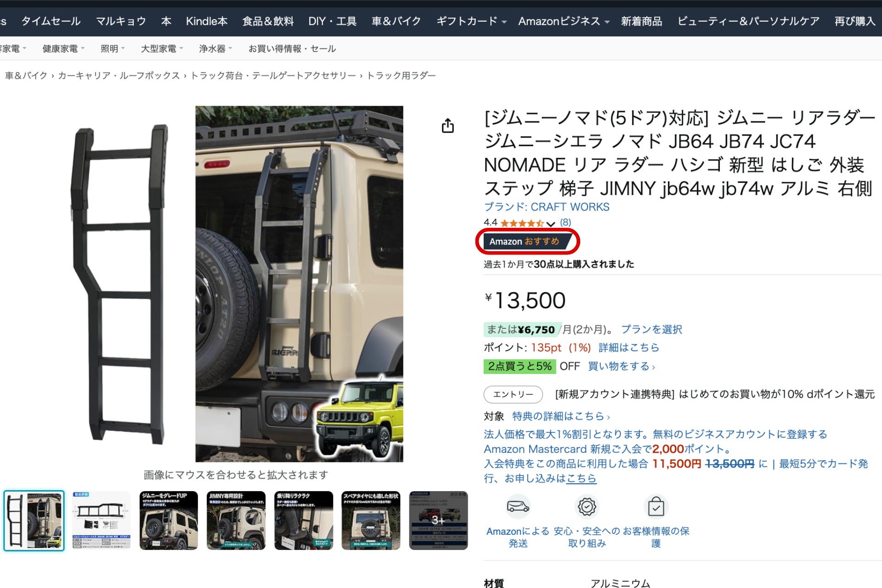Expand the rating breakdown chevron
Viewport: 882px width, 588px height.
point(551,224)
